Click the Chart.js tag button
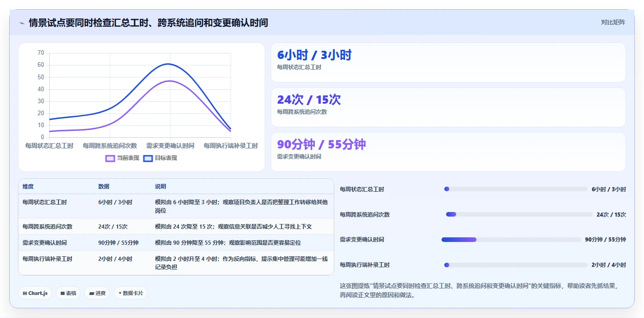This screenshot has width=644, height=318. tap(35, 293)
